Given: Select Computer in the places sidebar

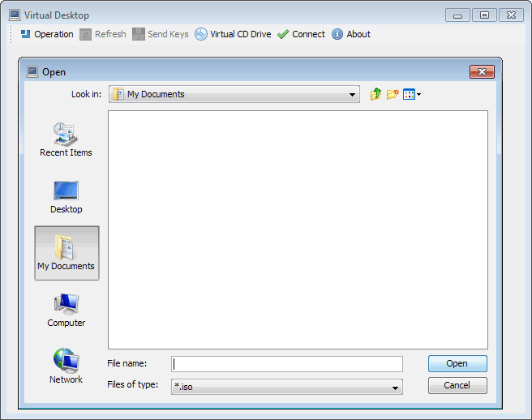Looking at the screenshot, I should [66, 310].
